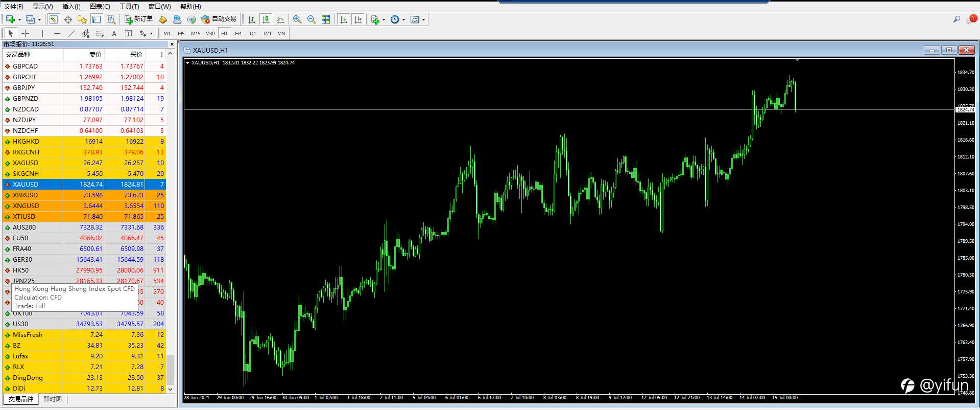
Task: Switch chart to line chart mode
Action: (280, 19)
